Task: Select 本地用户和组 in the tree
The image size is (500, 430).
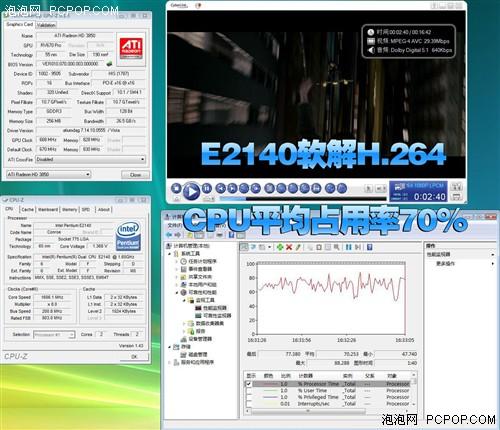Action: (x=203, y=284)
